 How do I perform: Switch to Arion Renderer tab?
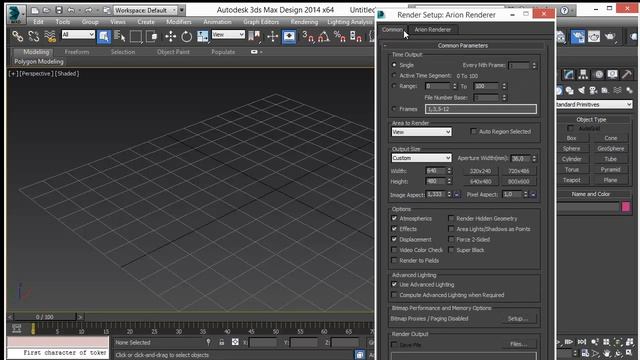pyautogui.click(x=433, y=29)
